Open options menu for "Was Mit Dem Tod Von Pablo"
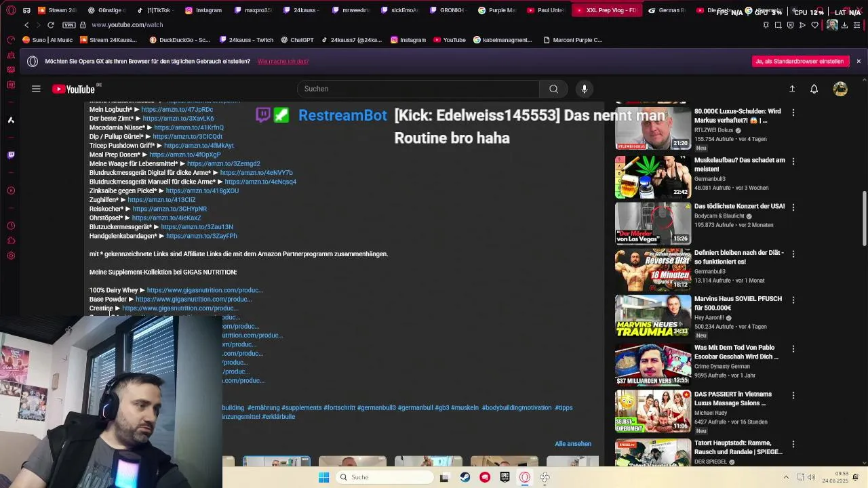 click(x=793, y=348)
